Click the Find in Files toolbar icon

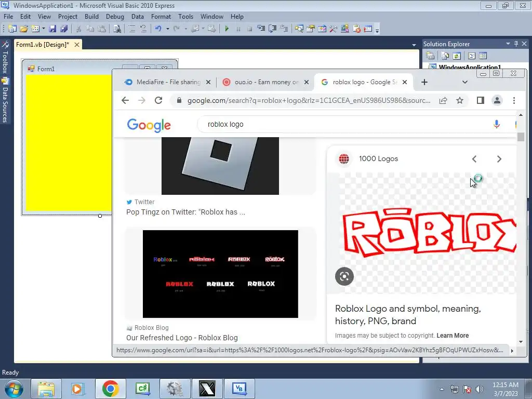coord(117,29)
